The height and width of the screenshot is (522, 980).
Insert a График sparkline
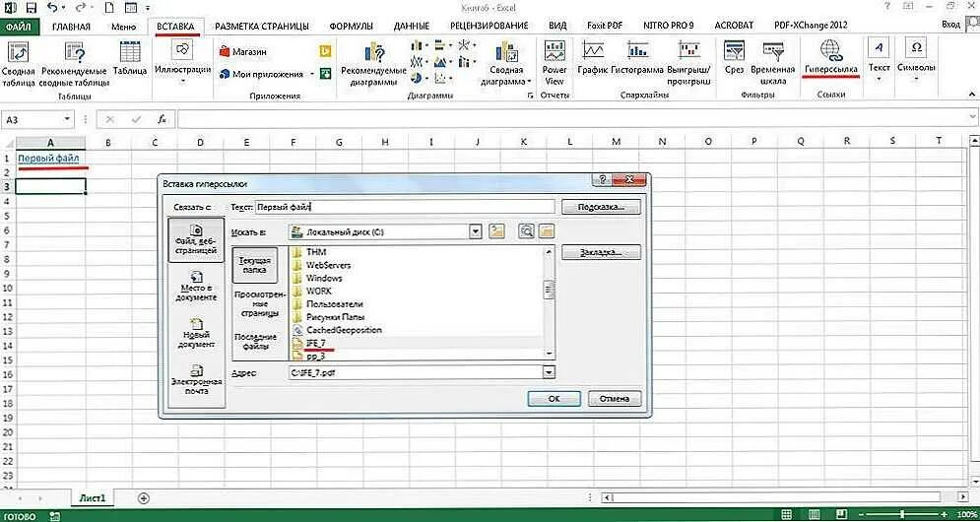click(593, 59)
